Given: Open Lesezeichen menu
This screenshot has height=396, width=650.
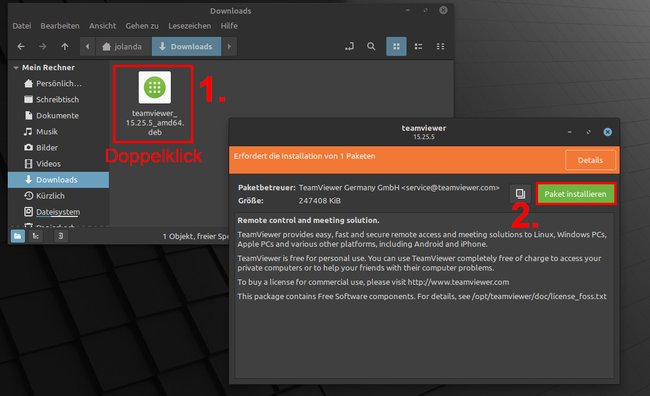Looking at the screenshot, I should click(189, 26).
